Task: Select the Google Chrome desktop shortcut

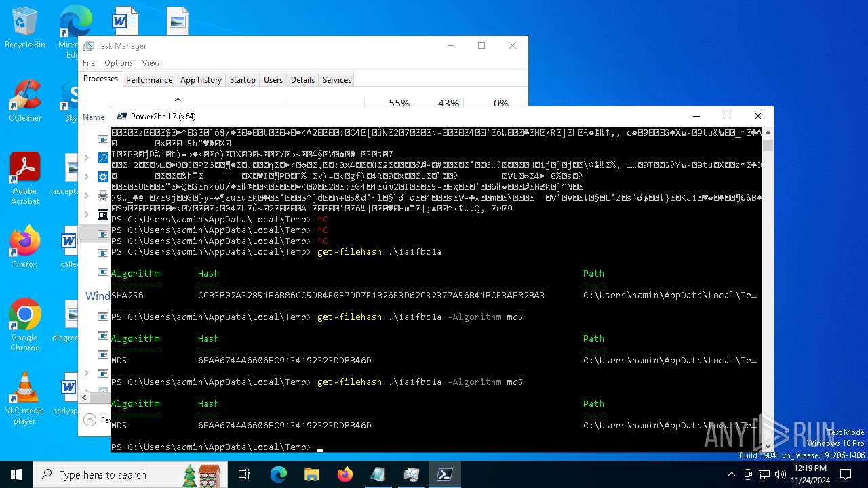Action: 25,325
